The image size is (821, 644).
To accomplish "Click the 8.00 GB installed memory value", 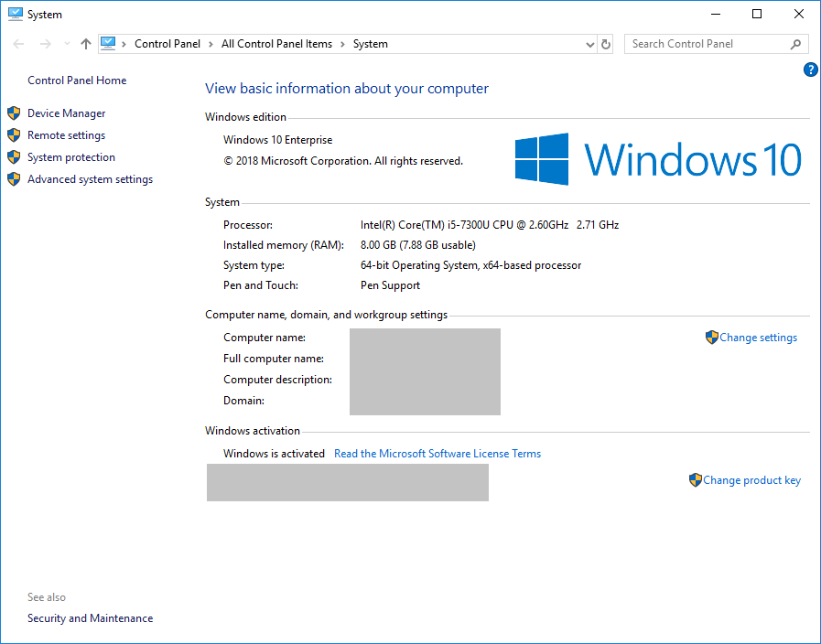I will [418, 245].
